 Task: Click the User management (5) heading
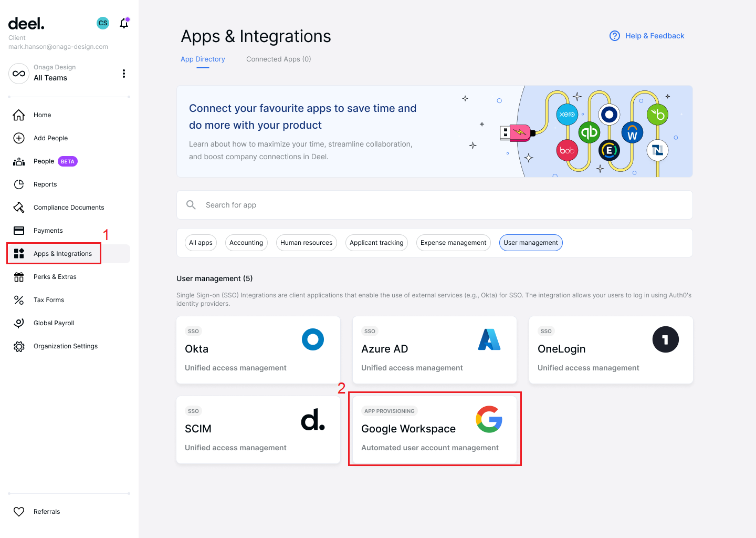coord(215,278)
